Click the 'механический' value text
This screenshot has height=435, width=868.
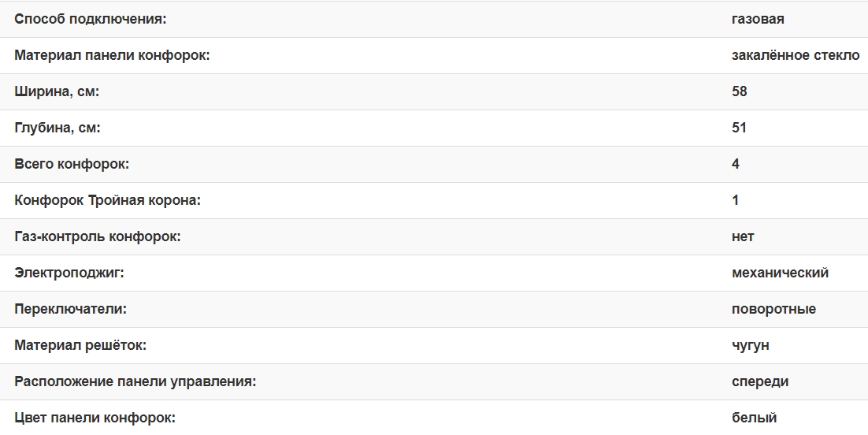click(780, 273)
